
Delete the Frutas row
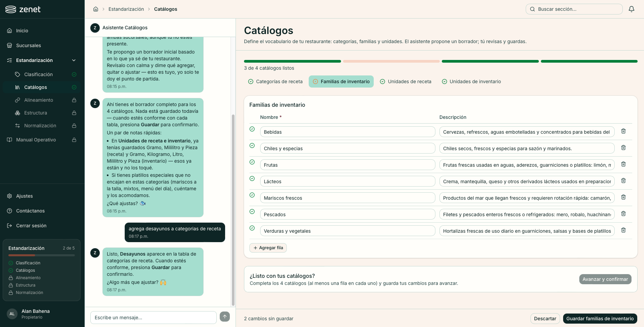click(x=623, y=164)
